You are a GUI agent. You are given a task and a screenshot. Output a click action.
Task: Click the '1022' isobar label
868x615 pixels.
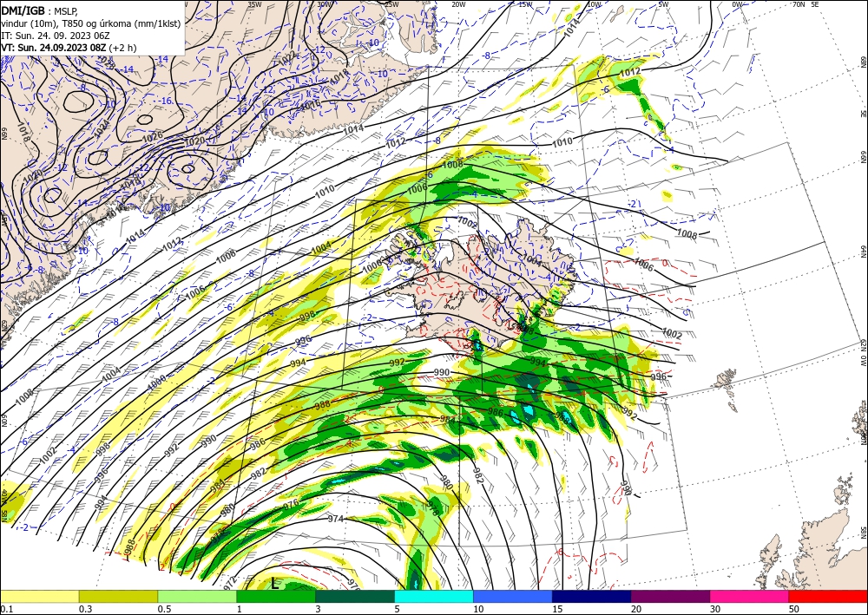pyautogui.click(x=286, y=58)
